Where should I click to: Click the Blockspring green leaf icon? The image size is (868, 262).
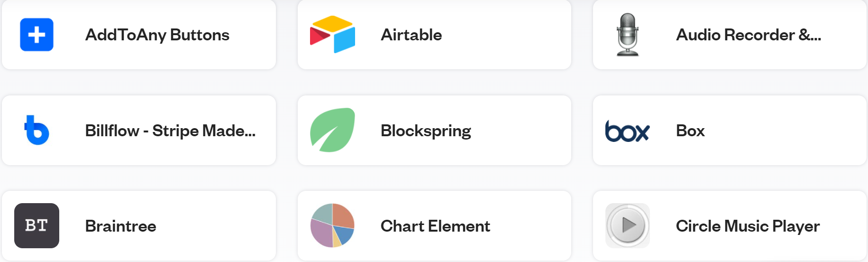(x=332, y=130)
